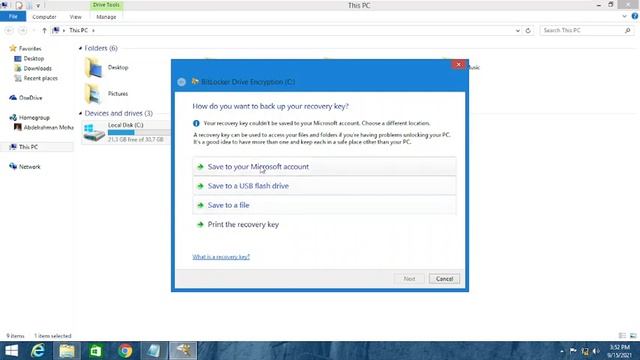The width and height of the screenshot is (640, 360).
Task: Select Desktop under Favorites
Action: tap(33, 59)
